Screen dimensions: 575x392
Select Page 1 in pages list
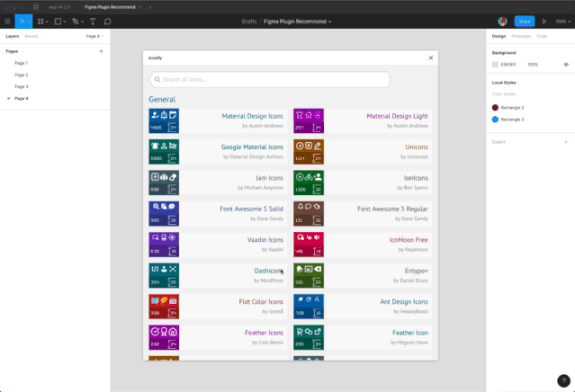pos(21,63)
